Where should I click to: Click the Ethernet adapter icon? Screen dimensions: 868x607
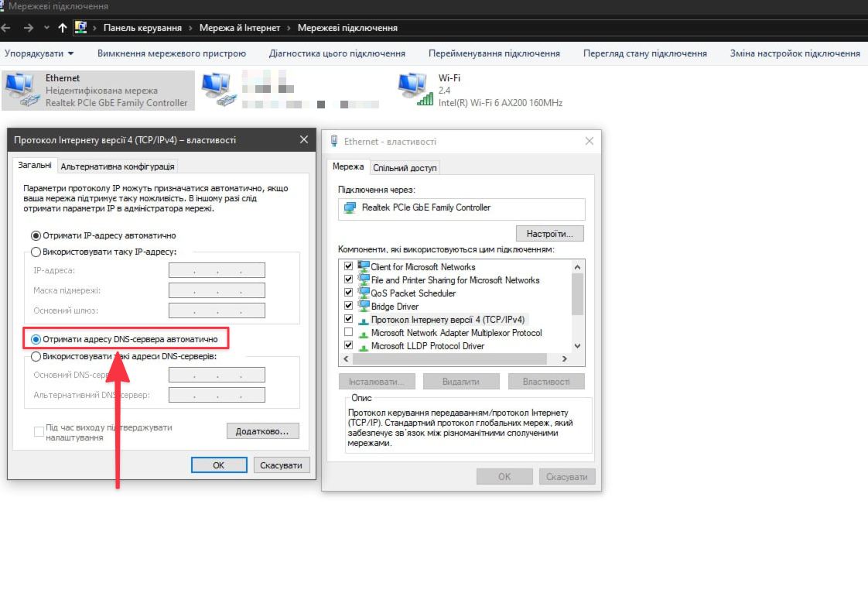pos(22,90)
